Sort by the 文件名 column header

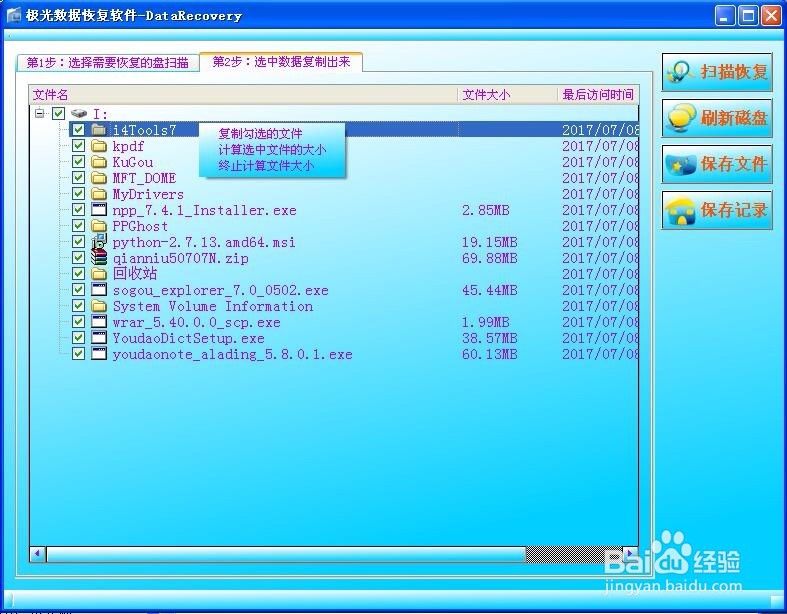click(x=243, y=95)
